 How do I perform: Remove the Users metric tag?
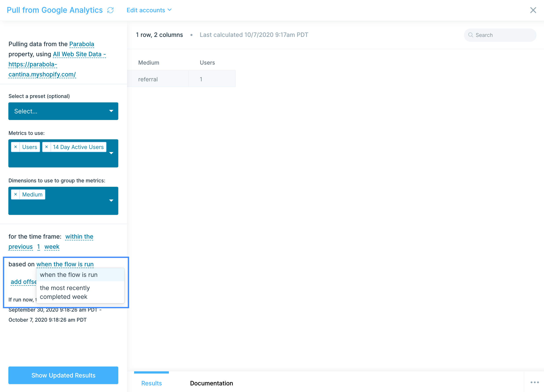point(16,147)
